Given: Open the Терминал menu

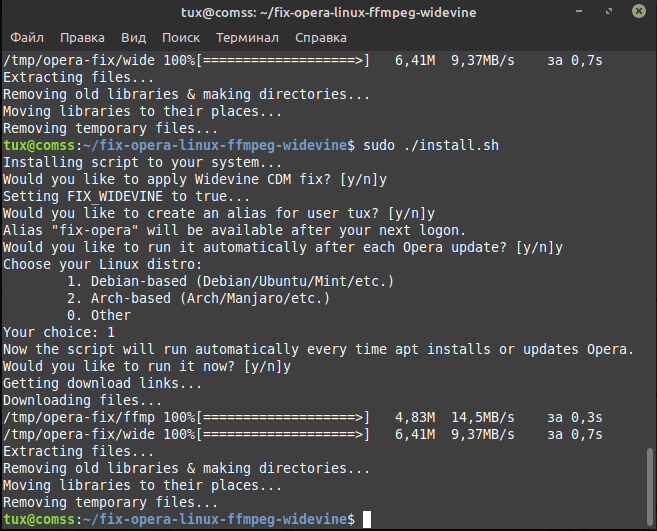Looking at the screenshot, I should pos(247,38).
